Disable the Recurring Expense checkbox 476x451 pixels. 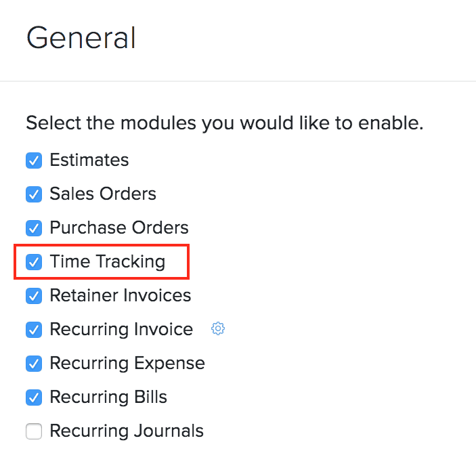(x=34, y=364)
